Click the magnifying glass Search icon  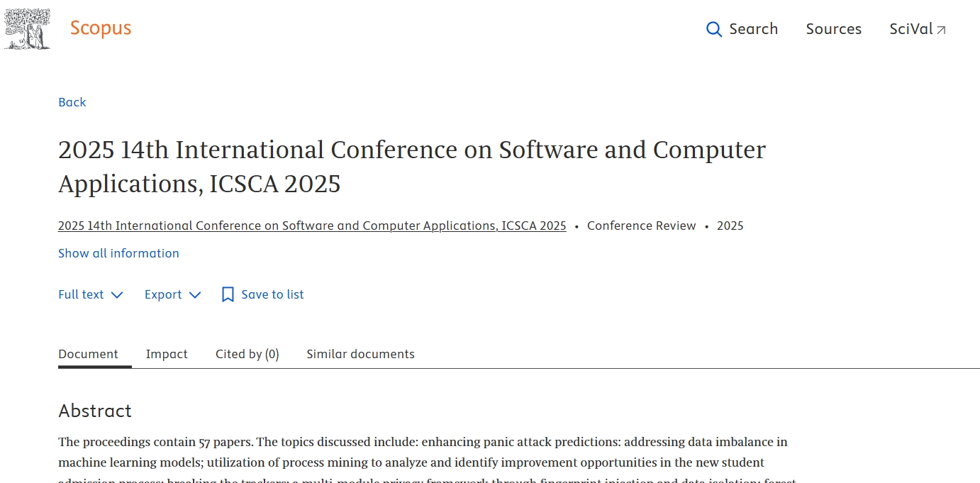click(714, 29)
